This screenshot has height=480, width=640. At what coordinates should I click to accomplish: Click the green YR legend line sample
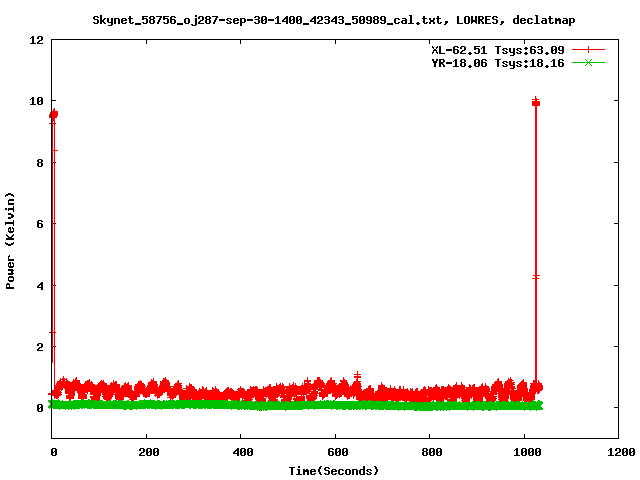coord(588,62)
